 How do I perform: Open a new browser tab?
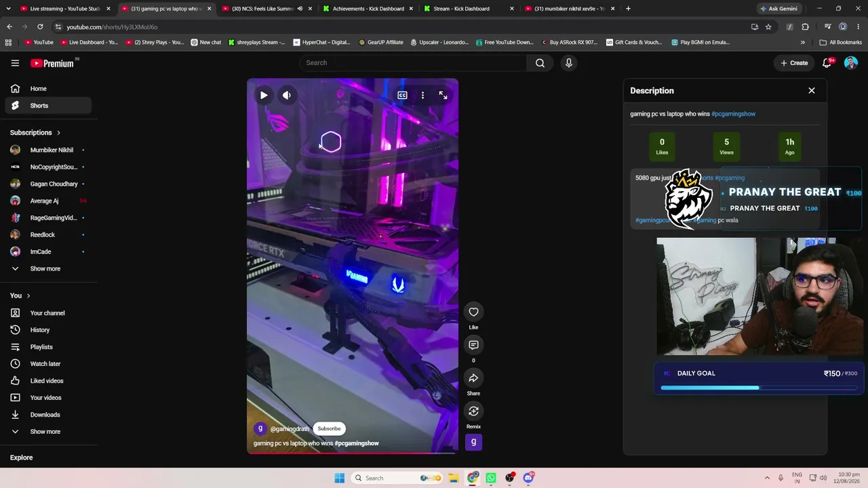[628, 9]
